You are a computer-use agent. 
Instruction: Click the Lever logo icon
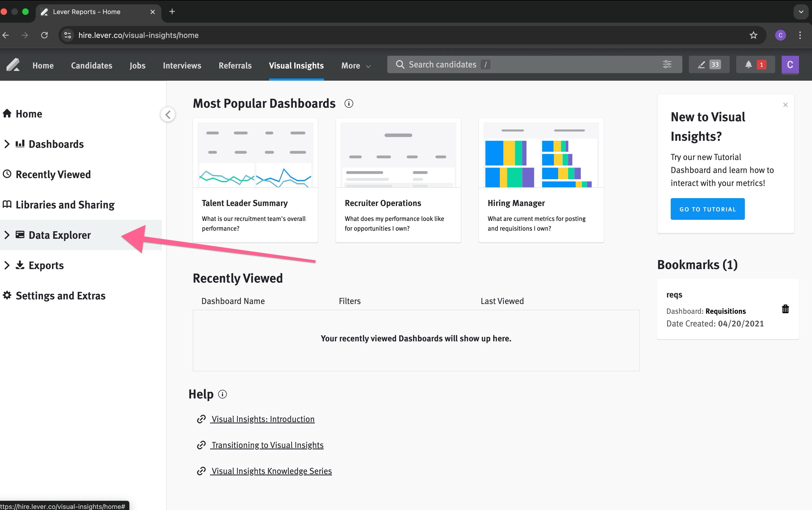pos(13,65)
